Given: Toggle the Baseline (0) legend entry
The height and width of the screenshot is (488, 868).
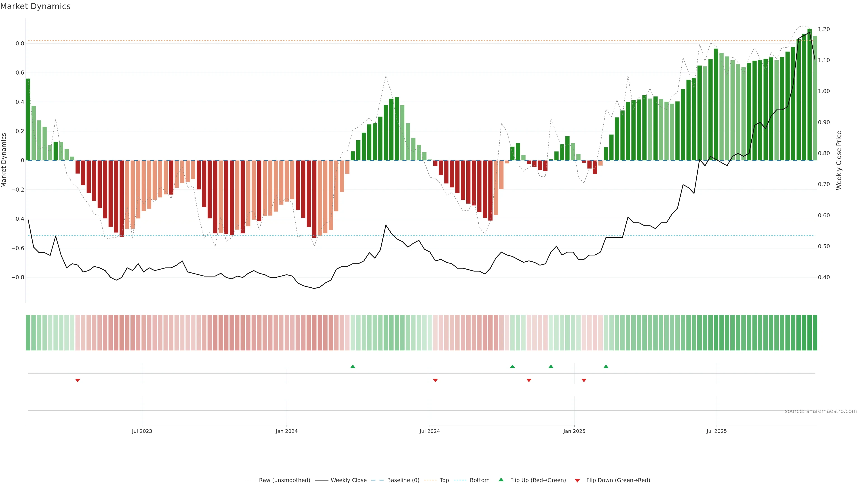Looking at the screenshot, I should click(403, 480).
